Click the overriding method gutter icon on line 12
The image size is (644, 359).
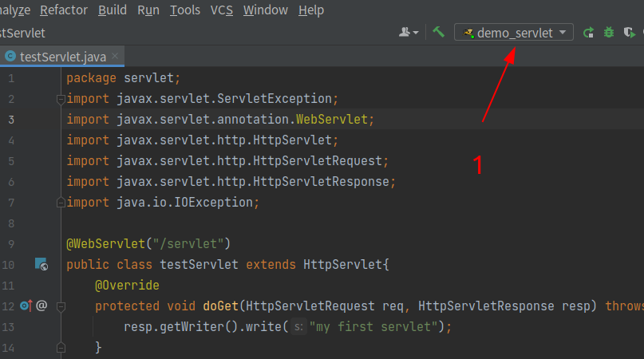click(x=26, y=306)
